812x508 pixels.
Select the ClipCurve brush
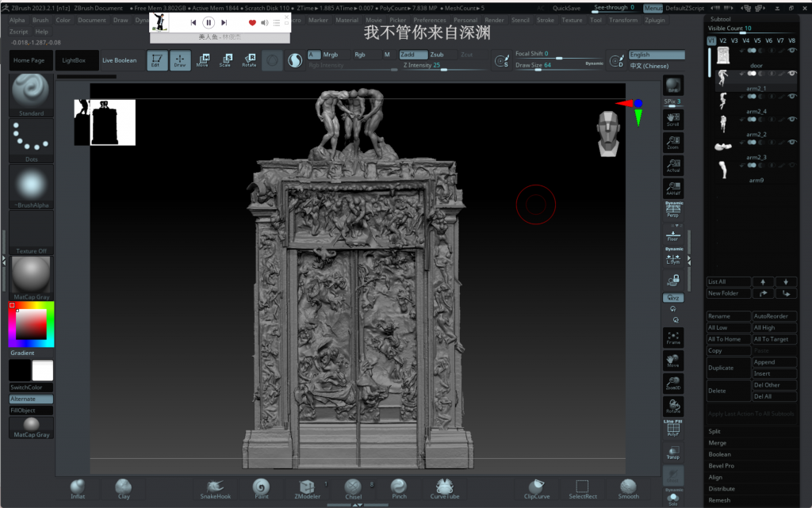537,487
